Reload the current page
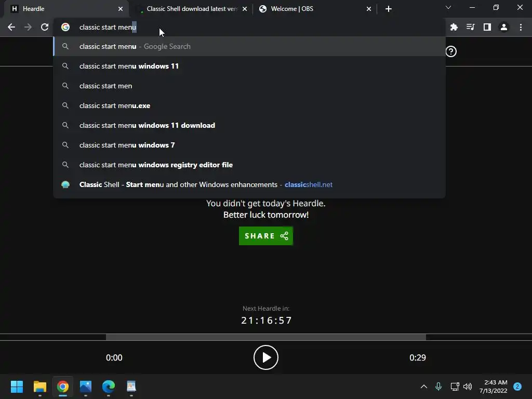532x399 pixels. point(45,27)
